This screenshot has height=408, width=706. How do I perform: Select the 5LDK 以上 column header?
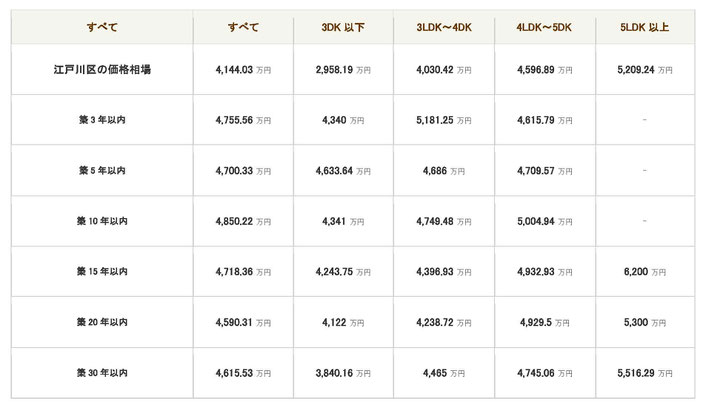pos(644,27)
